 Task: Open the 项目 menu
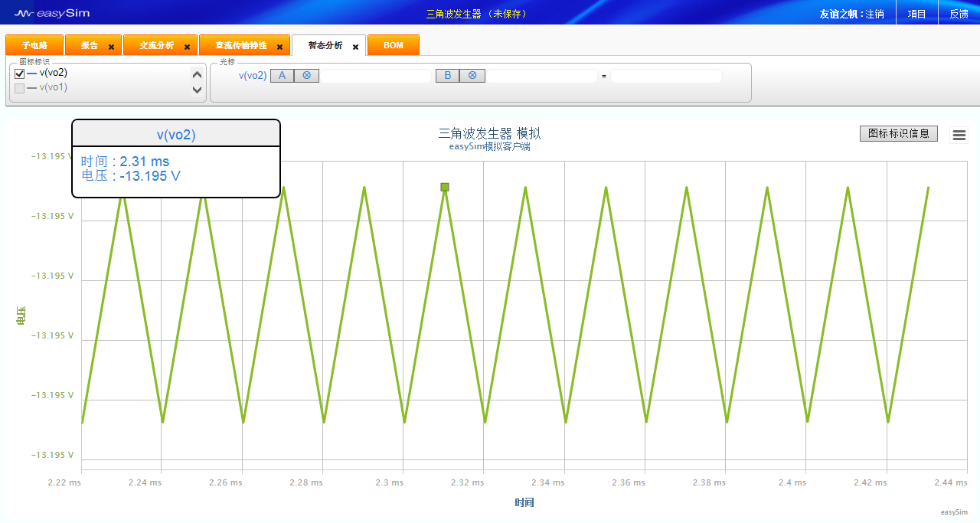click(916, 14)
